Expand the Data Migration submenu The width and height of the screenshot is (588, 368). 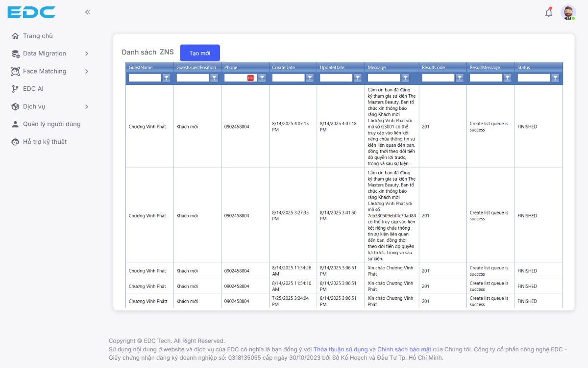(86, 53)
